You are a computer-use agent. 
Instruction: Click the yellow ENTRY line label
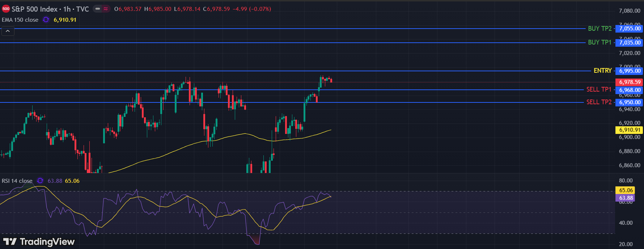(x=602, y=71)
